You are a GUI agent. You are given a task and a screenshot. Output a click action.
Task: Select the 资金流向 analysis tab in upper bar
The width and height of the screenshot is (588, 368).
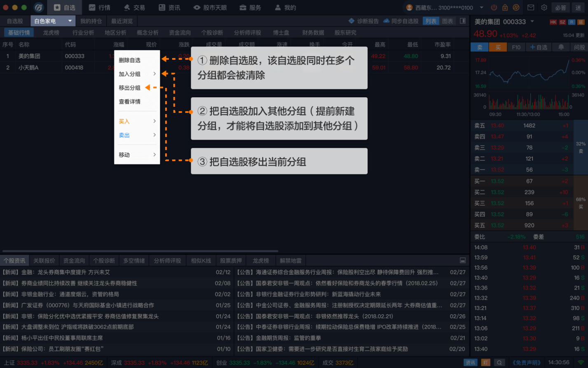180,33
